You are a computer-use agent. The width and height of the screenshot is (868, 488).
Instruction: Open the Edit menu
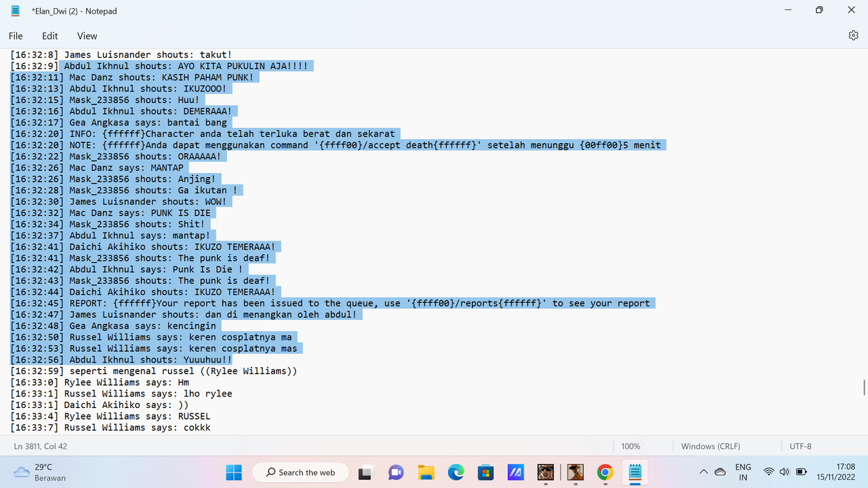tap(50, 36)
